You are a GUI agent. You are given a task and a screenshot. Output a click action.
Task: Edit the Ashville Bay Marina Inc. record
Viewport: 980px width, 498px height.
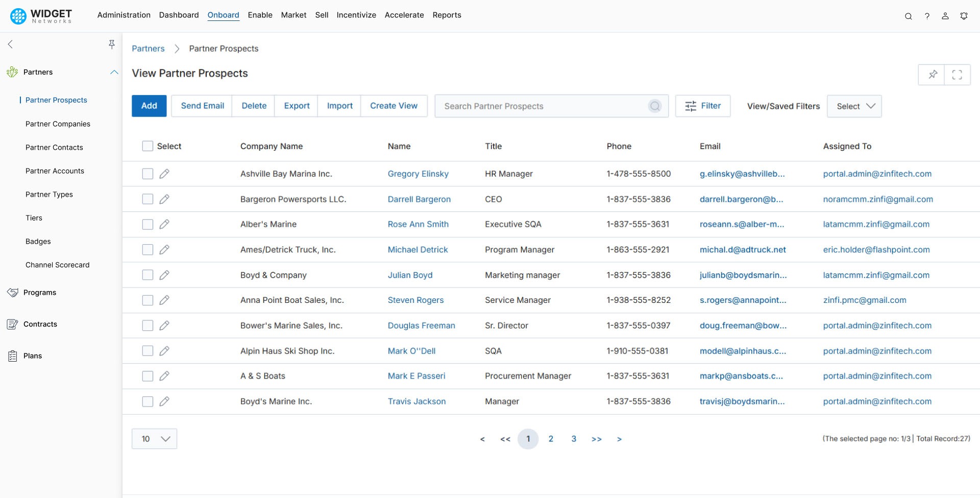[164, 173]
